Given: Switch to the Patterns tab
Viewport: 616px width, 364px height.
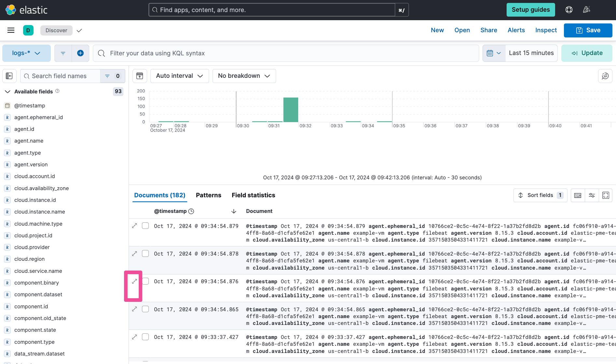Looking at the screenshot, I should point(209,195).
